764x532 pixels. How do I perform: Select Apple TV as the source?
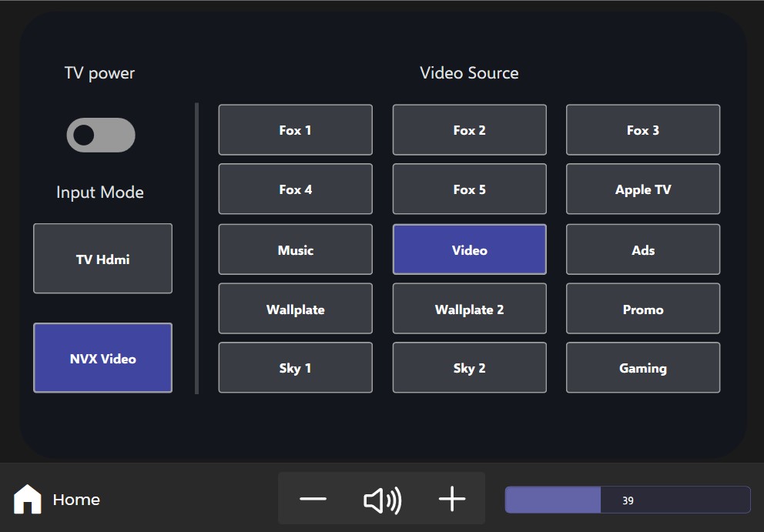point(642,189)
